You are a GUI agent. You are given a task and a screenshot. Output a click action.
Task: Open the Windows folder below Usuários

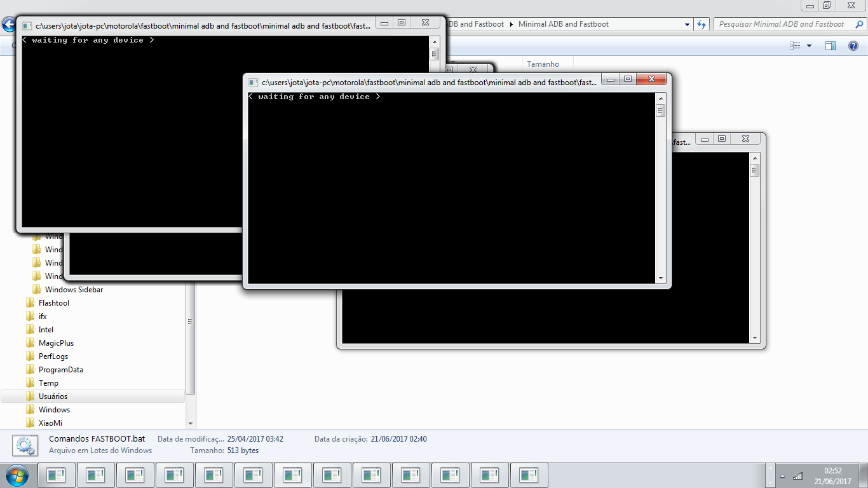[54, 410]
